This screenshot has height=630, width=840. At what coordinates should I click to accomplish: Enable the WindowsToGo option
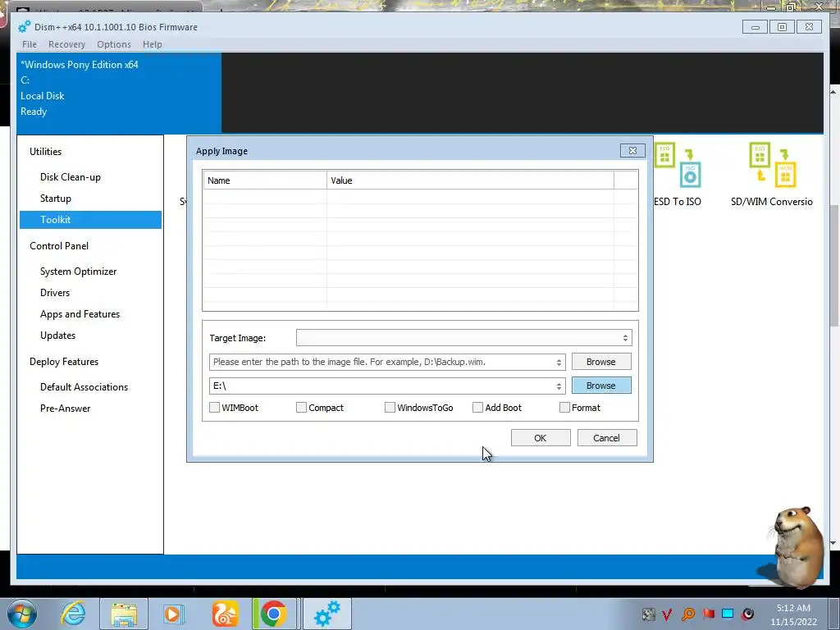pos(390,408)
